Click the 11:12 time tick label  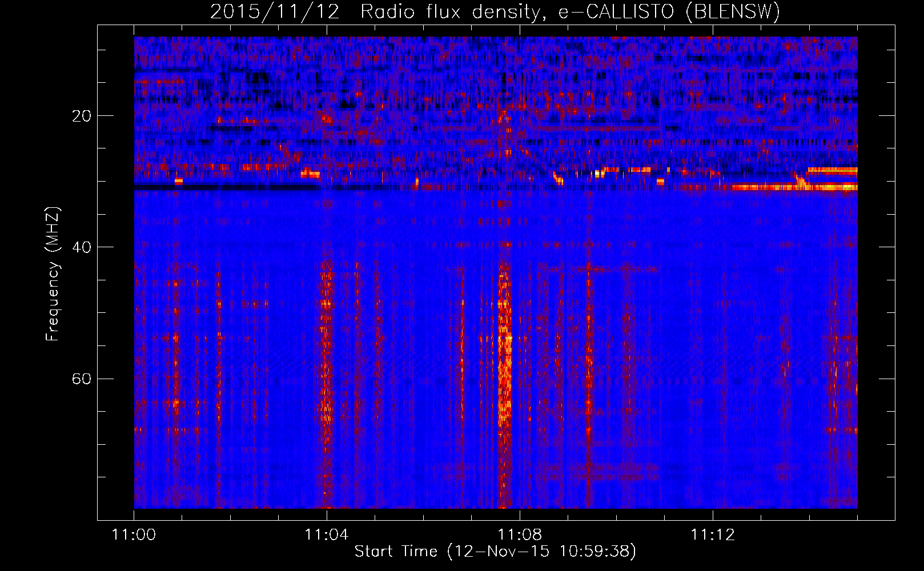tap(713, 534)
